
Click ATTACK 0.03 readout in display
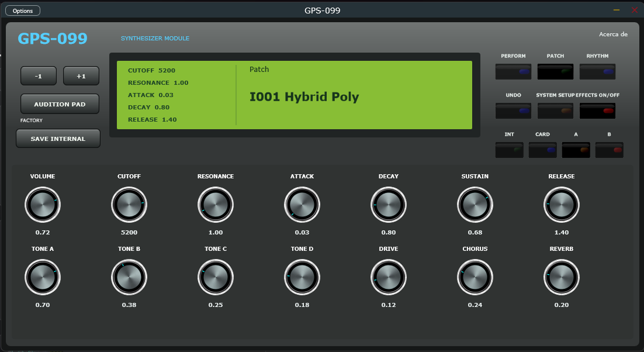[x=151, y=95]
